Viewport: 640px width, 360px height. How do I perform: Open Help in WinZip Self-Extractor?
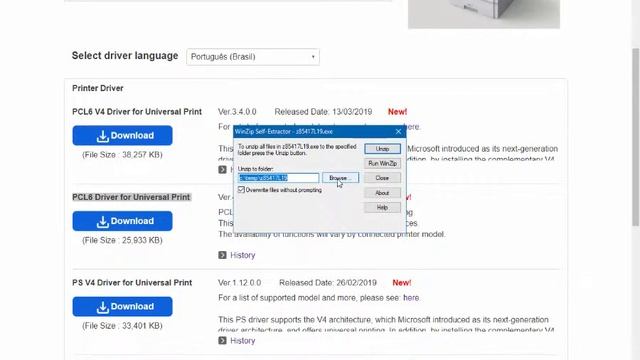coord(382,208)
